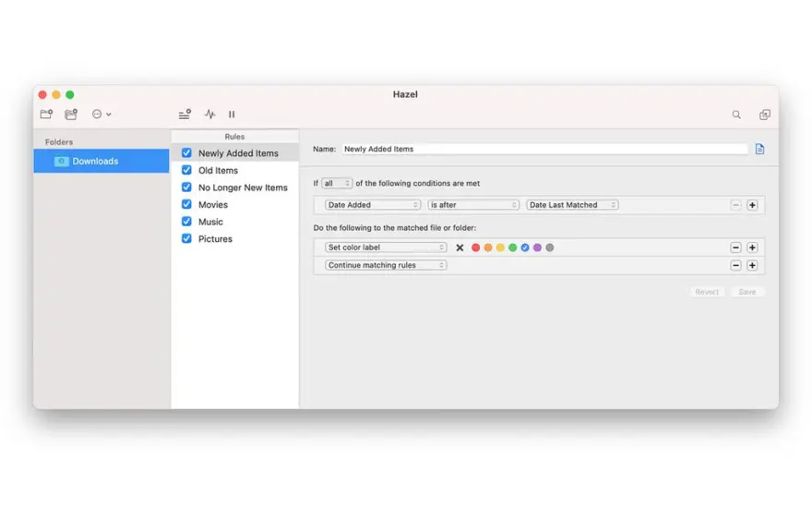Disable the No Longer New Items rule

(x=186, y=187)
